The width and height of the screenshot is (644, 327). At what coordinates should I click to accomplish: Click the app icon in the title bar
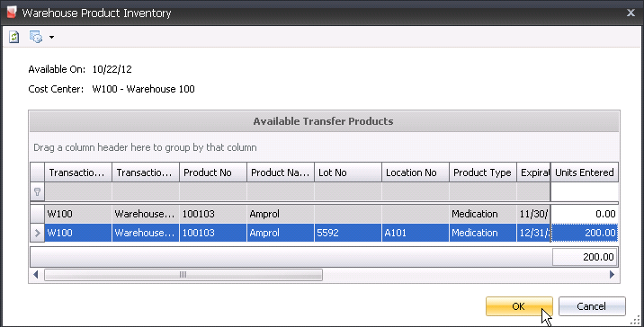(x=12, y=13)
